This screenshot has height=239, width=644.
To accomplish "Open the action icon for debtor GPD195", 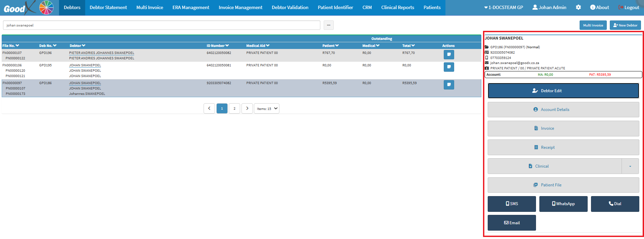I will (x=448, y=67).
